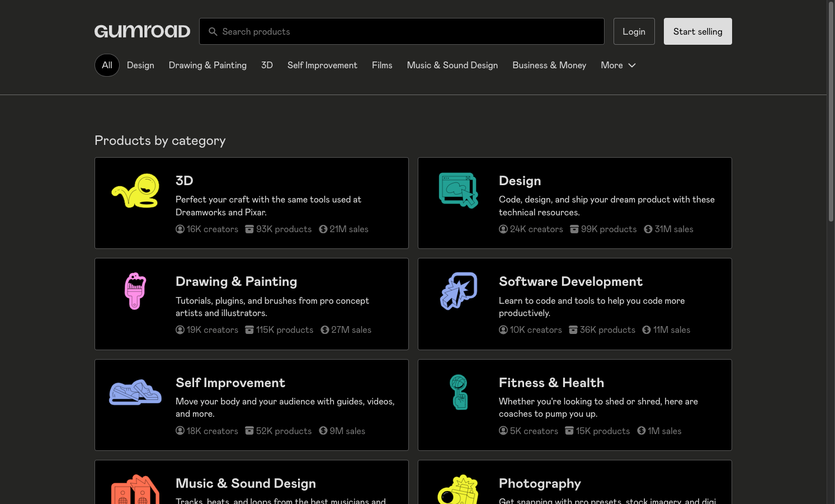Switch to the Design category tab
This screenshot has height=504, width=835.
click(x=140, y=65)
